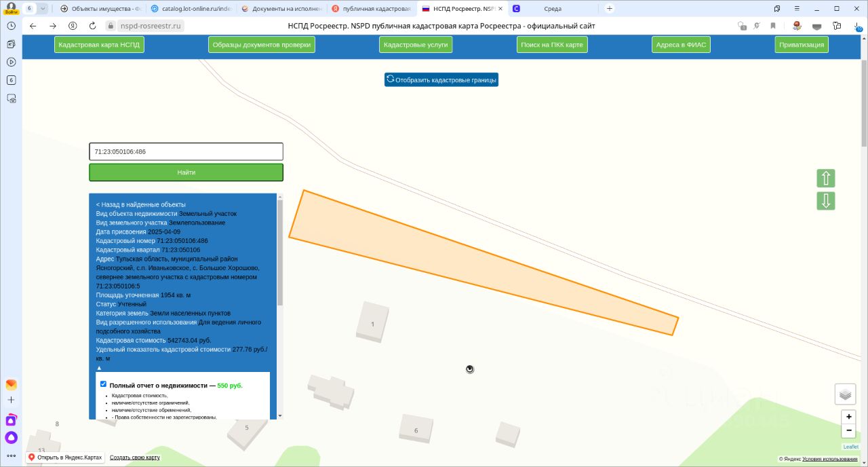This screenshot has width=868, height=467.
Task: Open the browser history sidebar icon
Action: pos(12,26)
